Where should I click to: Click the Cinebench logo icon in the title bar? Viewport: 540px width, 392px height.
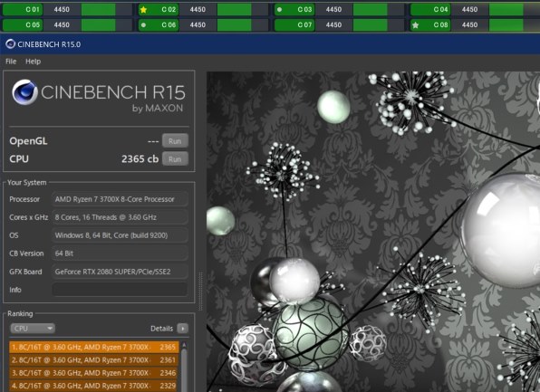[x=10, y=44]
